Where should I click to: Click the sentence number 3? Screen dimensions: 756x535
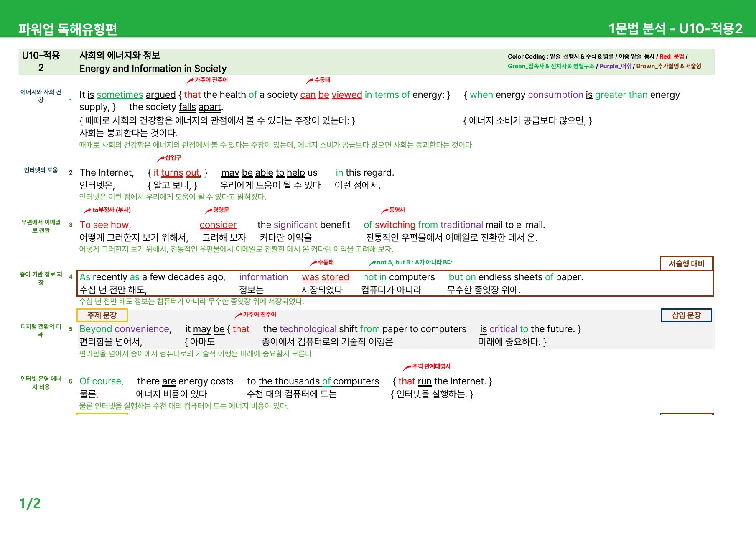[x=71, y=225]
